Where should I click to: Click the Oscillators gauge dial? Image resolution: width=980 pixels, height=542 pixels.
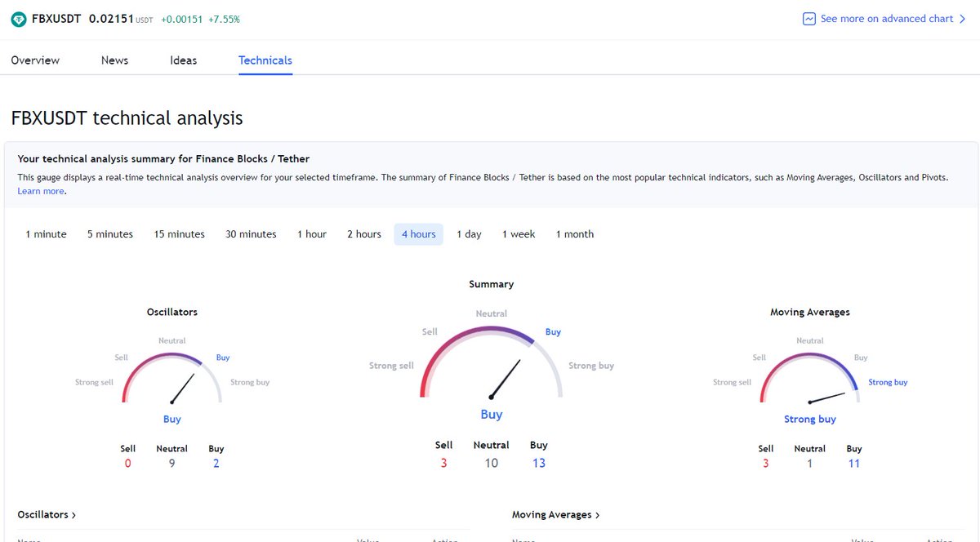point(171,378)
